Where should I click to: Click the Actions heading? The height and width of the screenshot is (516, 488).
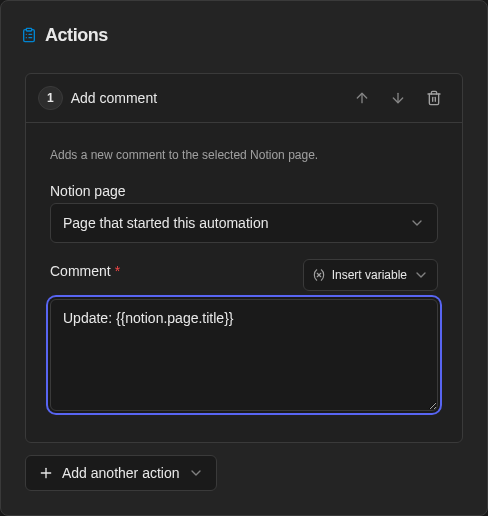(76, 35)
